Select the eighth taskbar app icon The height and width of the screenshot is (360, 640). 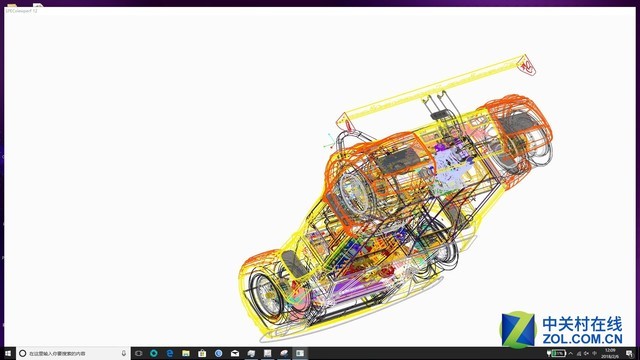284,353
